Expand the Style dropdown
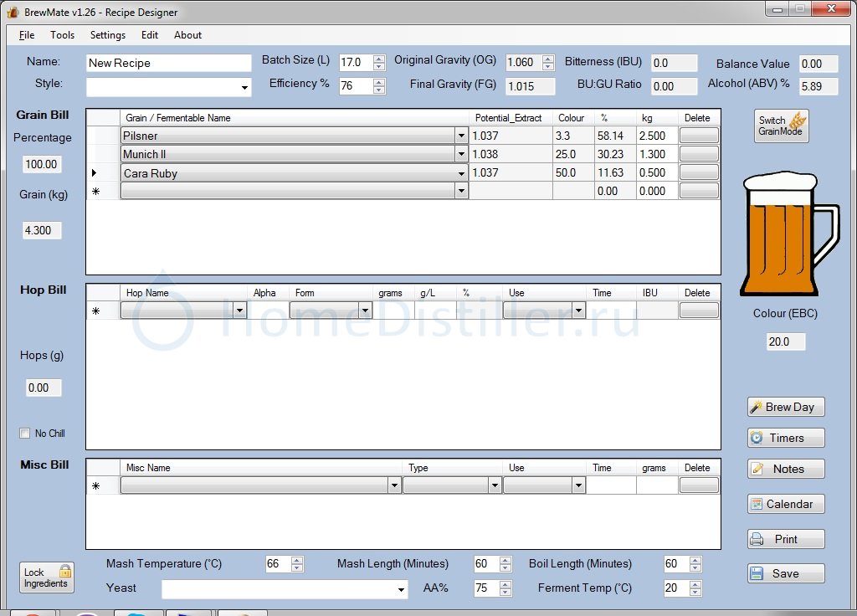This screenshot has height=616, width=857. pos(244,87)
